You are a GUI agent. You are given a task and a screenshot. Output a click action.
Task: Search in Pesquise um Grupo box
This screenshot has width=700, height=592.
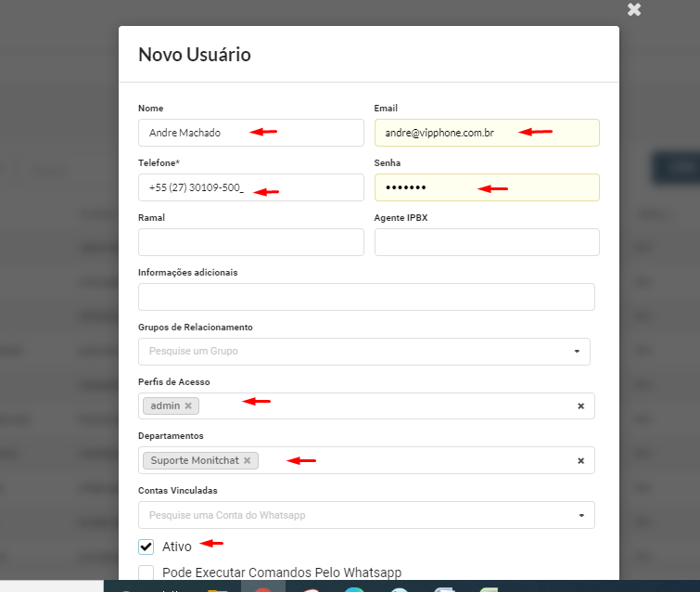363,351
